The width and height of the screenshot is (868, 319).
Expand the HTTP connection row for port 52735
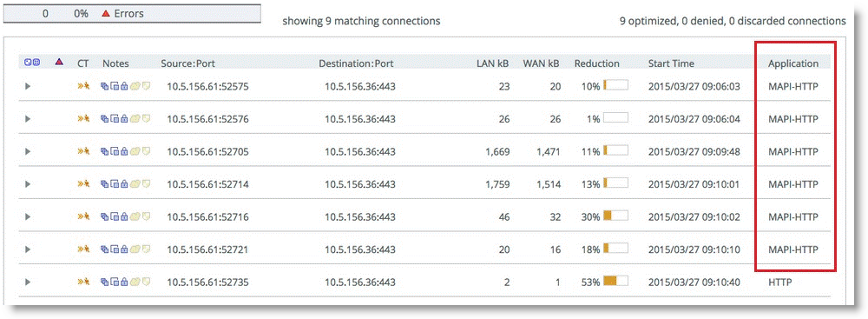28,282
